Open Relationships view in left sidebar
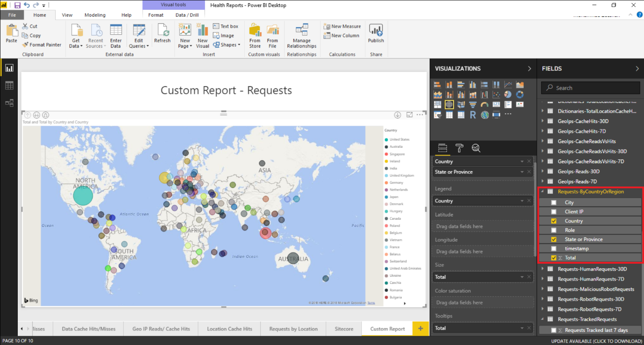Image resolution: width=644 pixels, height=345 pixels. click(9, 103)
